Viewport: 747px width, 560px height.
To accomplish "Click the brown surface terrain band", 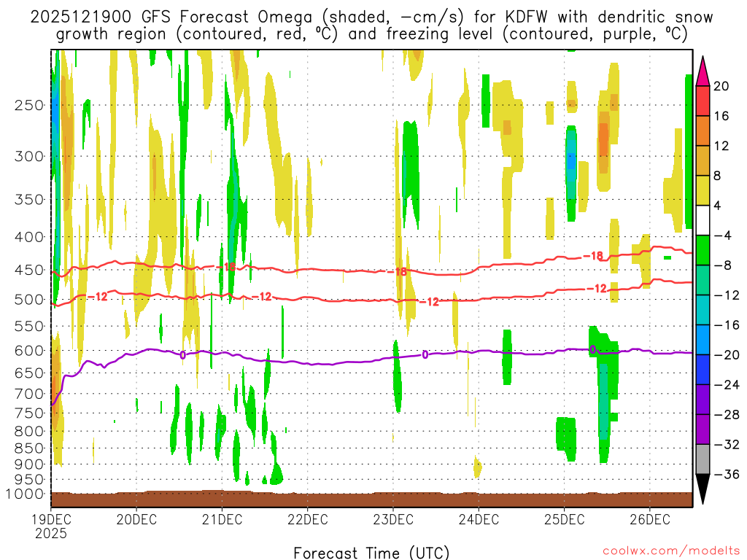I will click(x=371, y=499).
